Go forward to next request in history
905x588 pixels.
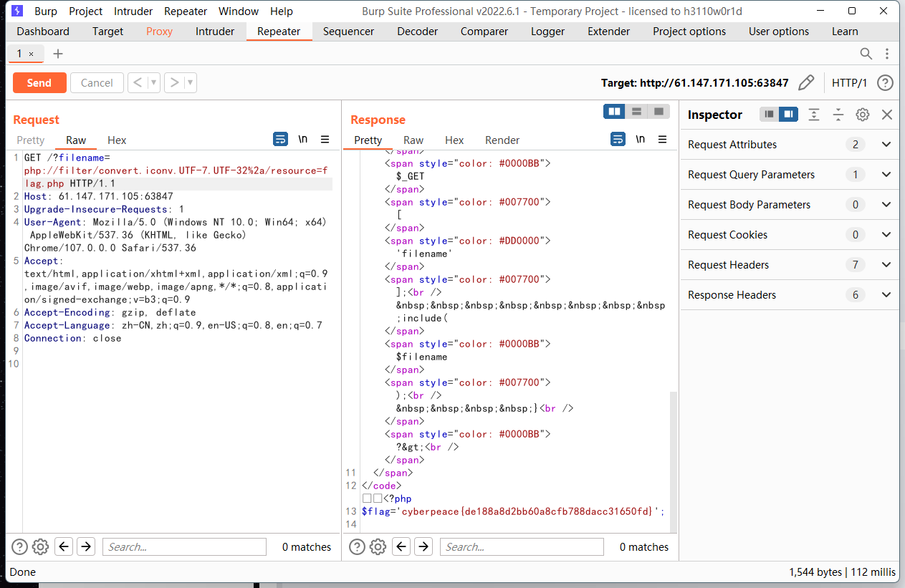(174, 82)
